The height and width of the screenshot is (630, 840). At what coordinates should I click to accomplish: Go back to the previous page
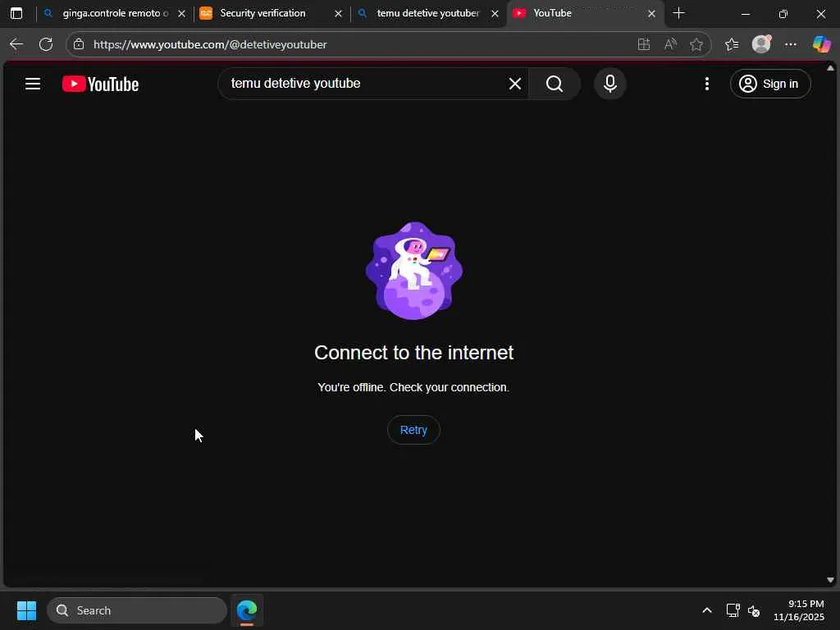pyautogui.click(x=16, y=44)
